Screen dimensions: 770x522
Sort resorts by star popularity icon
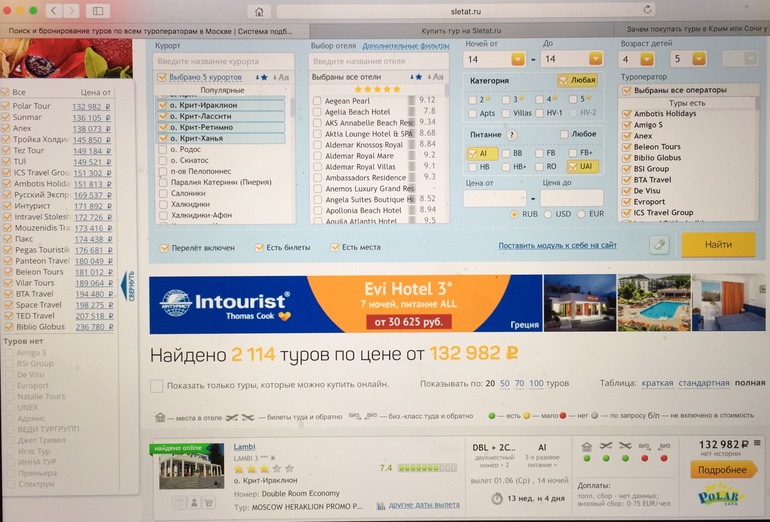click(262, 77)
